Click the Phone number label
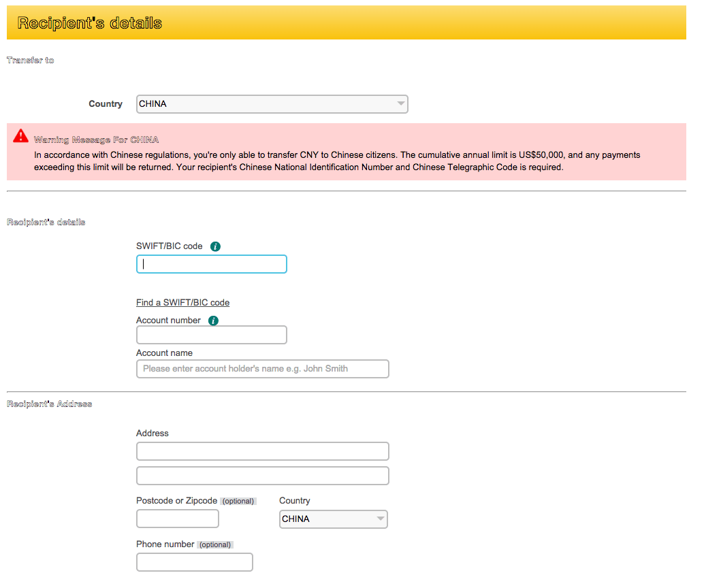Viewport: 704px width, 588px height. (x=165, y=544)
